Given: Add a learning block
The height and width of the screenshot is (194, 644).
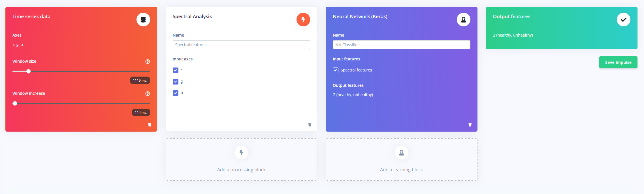Looking at the screenshot, I should pyautogui.click(x=401, y=160).
